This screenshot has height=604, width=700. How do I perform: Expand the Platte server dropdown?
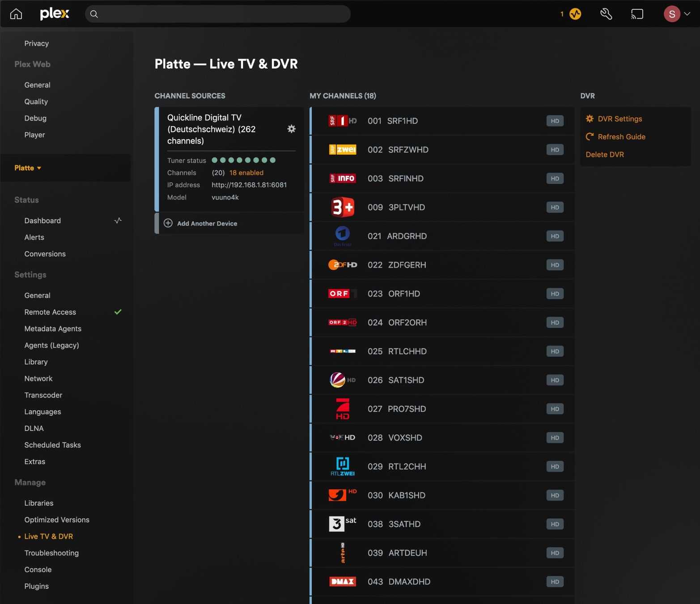pos(28,168)
